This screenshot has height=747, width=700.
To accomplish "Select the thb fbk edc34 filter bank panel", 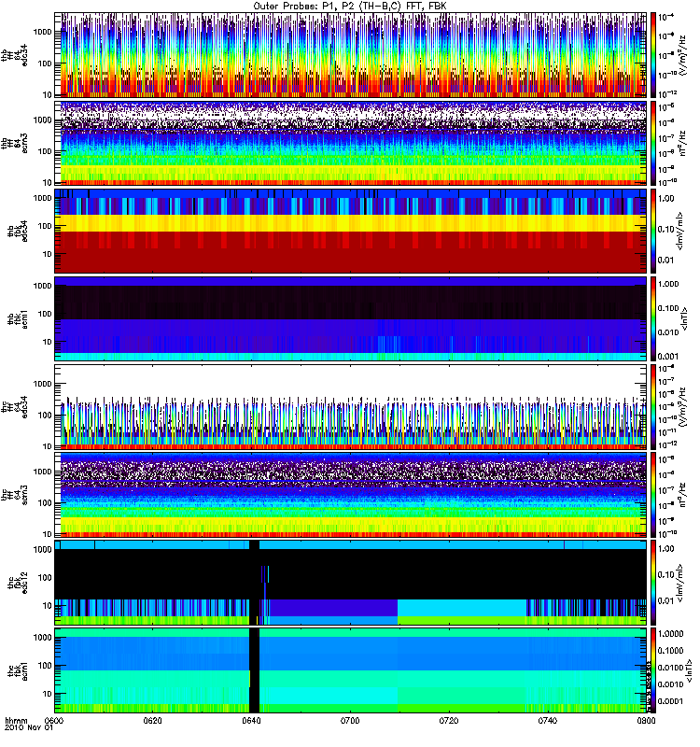I will (351, 231).
